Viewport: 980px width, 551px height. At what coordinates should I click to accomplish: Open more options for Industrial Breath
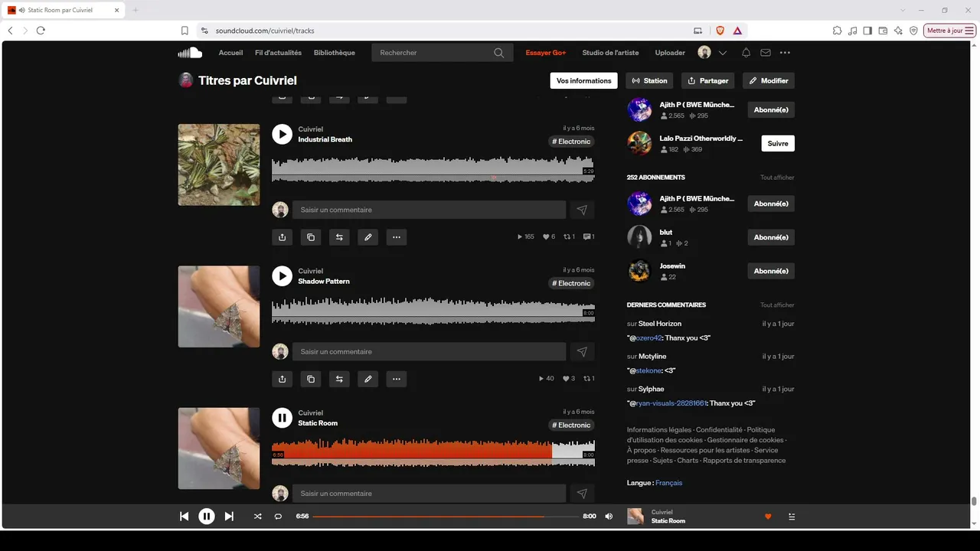click(397, 237)
